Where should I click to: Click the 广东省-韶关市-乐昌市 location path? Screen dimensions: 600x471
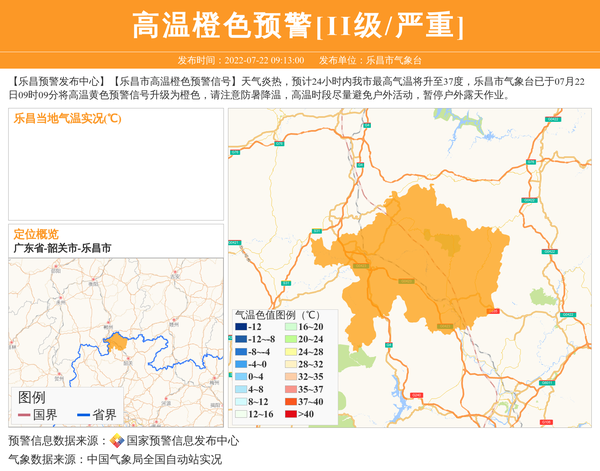coord(62,247)
